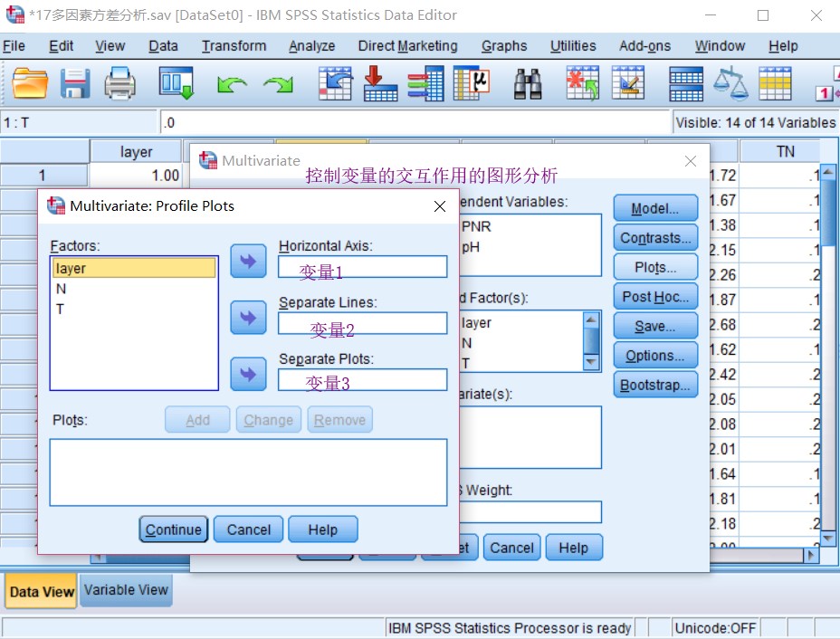
Task: Click the Separate Plots input field
Action: tap(362, 379)
